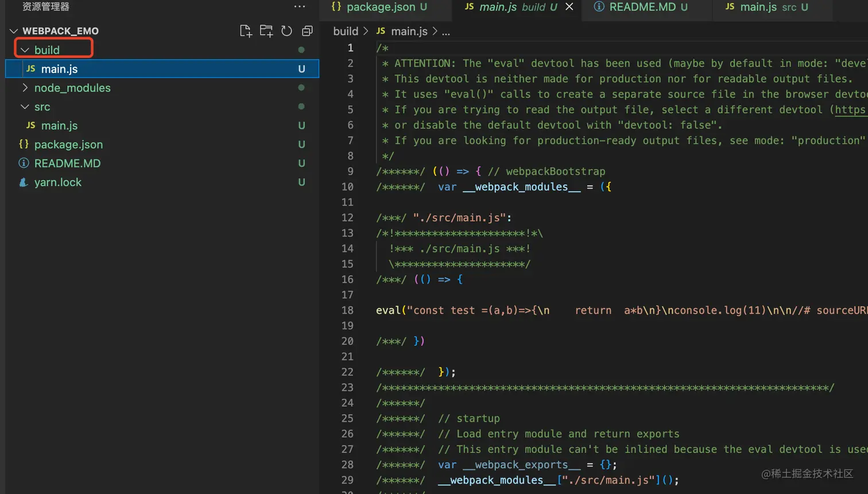
Task: Click the 资源管理器 explorer title
Action: (x=46, y=7)
